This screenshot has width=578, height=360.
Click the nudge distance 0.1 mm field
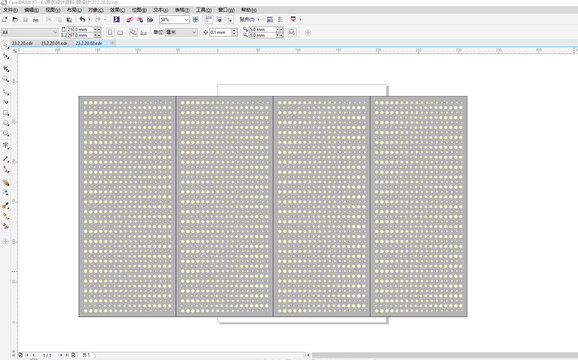220,32
